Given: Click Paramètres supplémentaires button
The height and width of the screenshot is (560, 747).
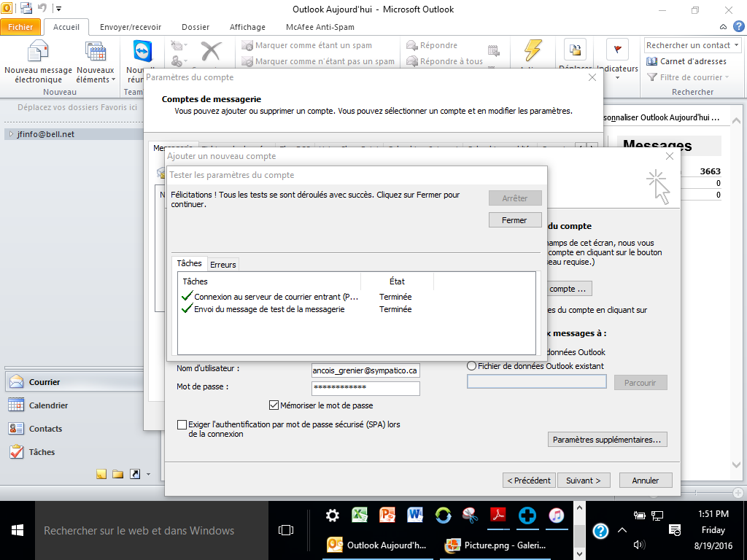Looking at the screenshot, I should point(607,440).
